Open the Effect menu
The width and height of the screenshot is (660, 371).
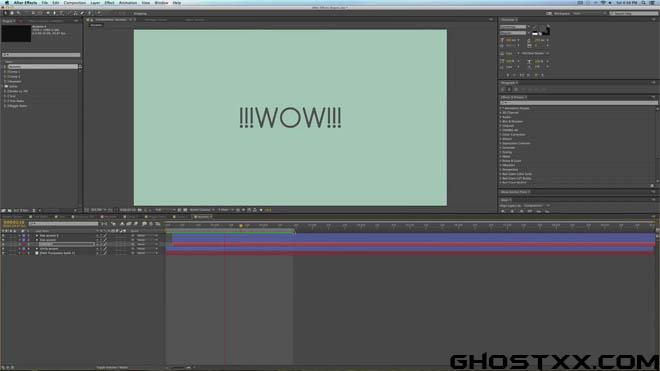click(x=109, y=3)
